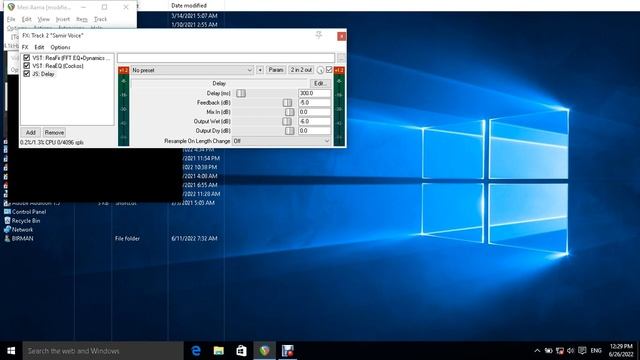Click the Output Dry (dB) slider handle
Image resolution: width=640 pixels, height=360 pixels.
(289, 131)
